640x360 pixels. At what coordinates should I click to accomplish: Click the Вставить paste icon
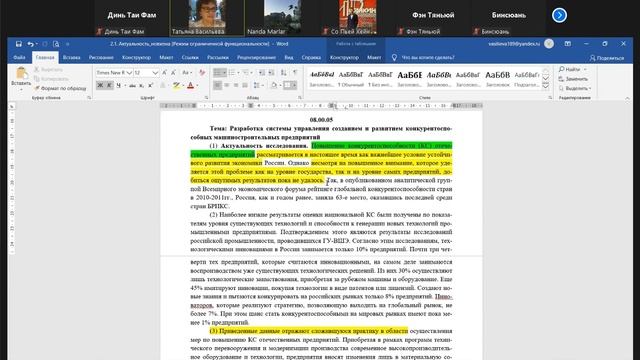(x=21, y=73)
